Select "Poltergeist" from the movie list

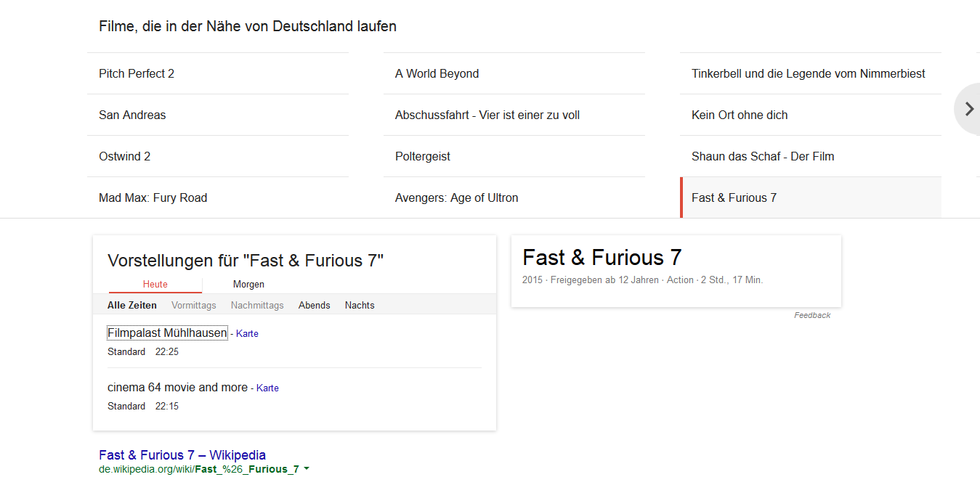click(x=422, y=156)
